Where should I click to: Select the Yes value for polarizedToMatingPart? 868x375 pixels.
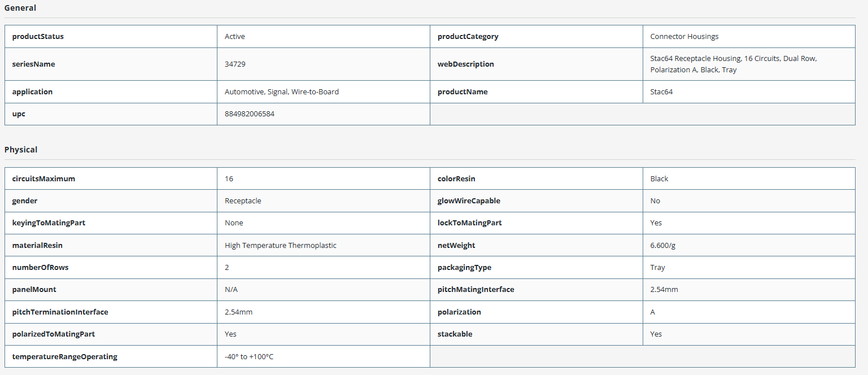coord(230,334)
